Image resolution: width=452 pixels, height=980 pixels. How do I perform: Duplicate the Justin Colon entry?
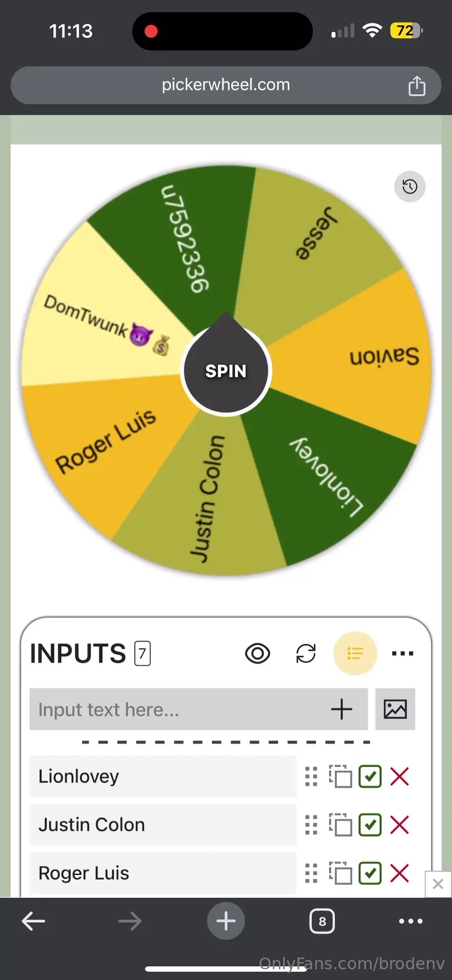point(341,825)
